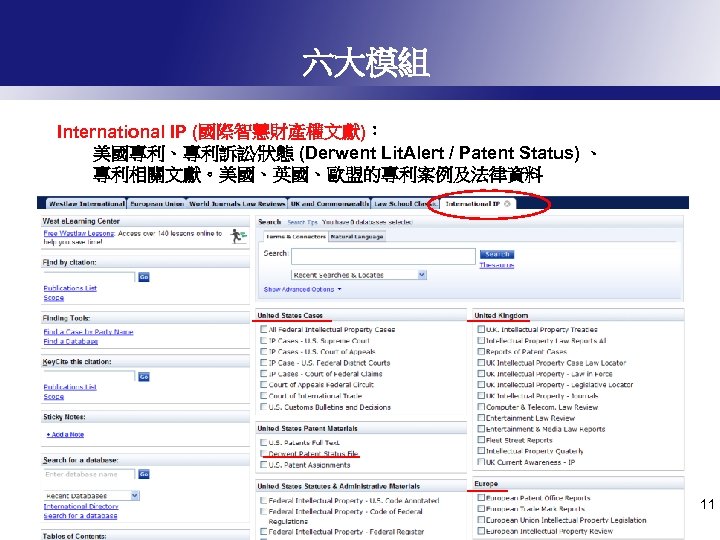Select the Terms & Connectors tab
This screenshot has height=540, width=720.
(296, 236)
